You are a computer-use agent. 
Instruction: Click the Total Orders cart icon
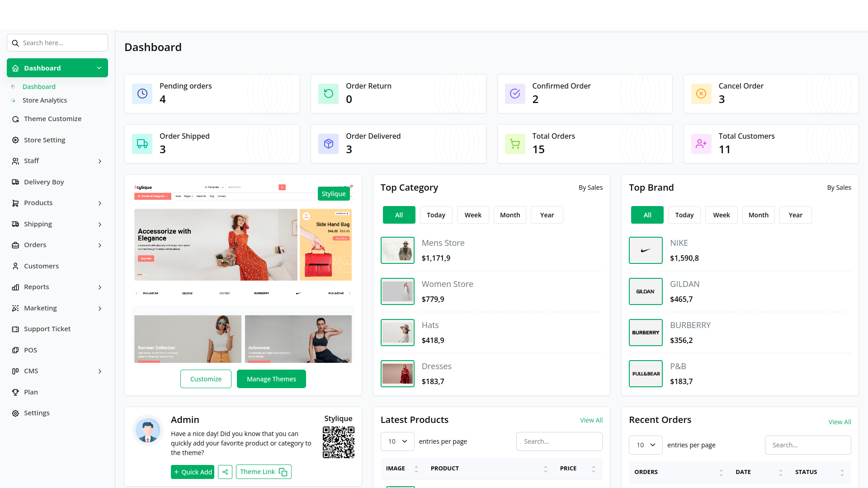pyautogui.click(x=515, y=144)
